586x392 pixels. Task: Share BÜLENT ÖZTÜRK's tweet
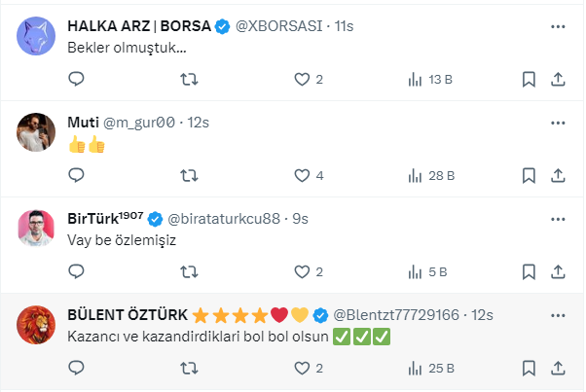coord(558,368)
